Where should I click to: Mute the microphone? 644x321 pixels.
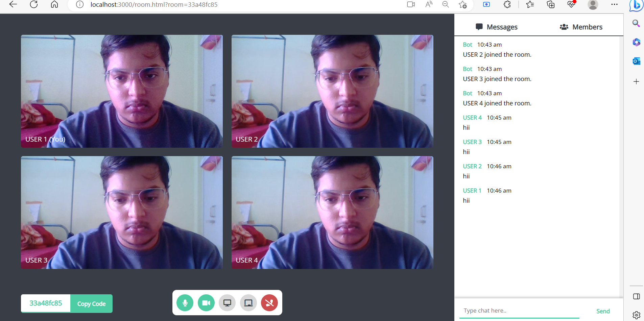185,303
